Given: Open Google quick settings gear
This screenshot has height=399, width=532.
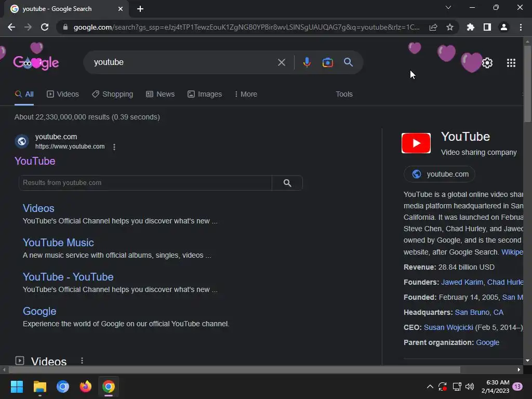Looking at the screenshot, I should click(x=487, y=63).
